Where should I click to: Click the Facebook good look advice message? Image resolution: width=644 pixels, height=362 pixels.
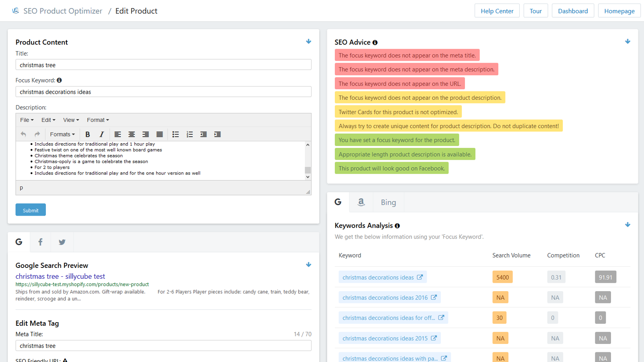[x=392, y=168]
